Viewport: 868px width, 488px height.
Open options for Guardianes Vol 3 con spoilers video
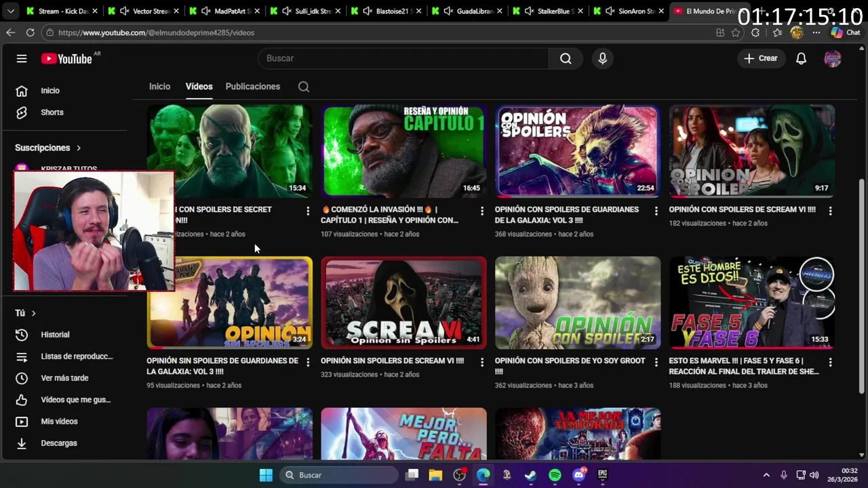(656, 211)
